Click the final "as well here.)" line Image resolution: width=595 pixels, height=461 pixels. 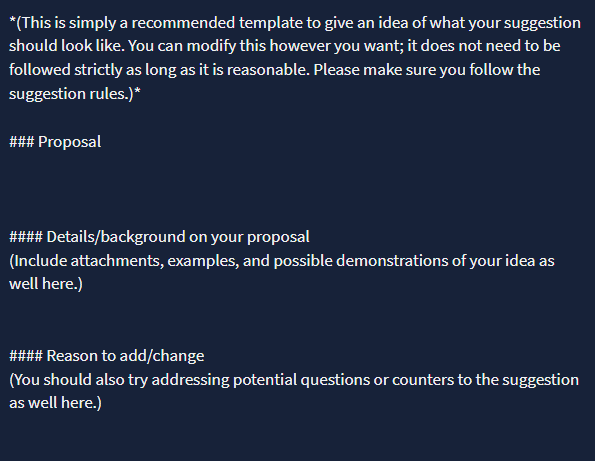point(55,403)
